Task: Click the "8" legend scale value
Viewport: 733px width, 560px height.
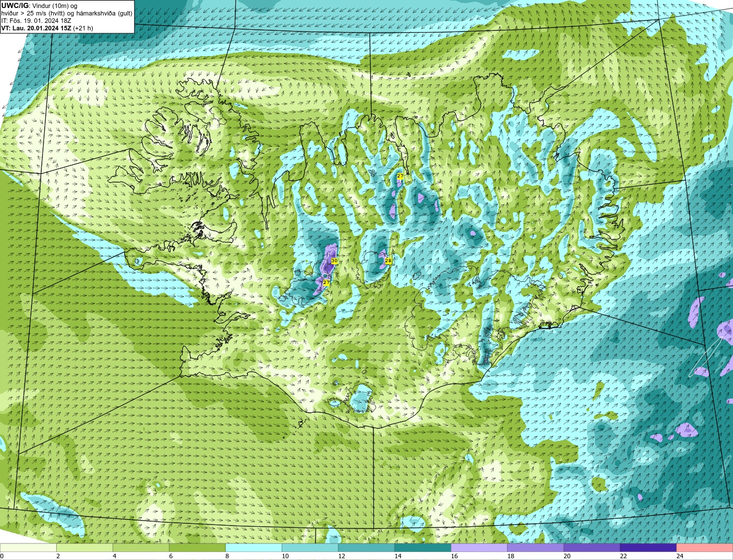Action: [x=227, y=556]
